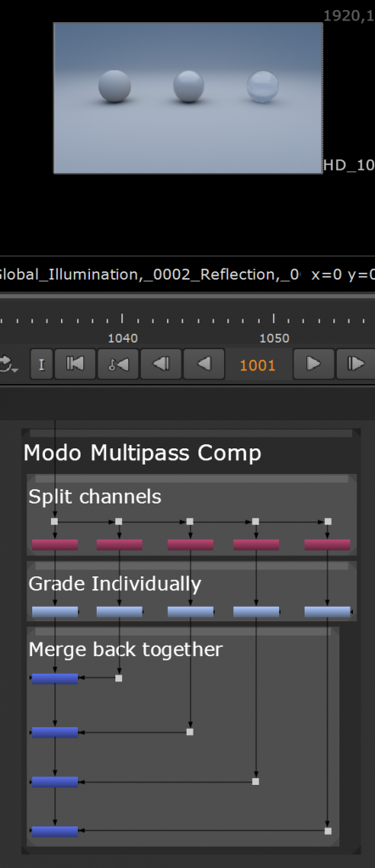Go to the previous keyframe
The height and width of the screenshot is (868, 375).
pyautogui.click(x=118, y=364)
